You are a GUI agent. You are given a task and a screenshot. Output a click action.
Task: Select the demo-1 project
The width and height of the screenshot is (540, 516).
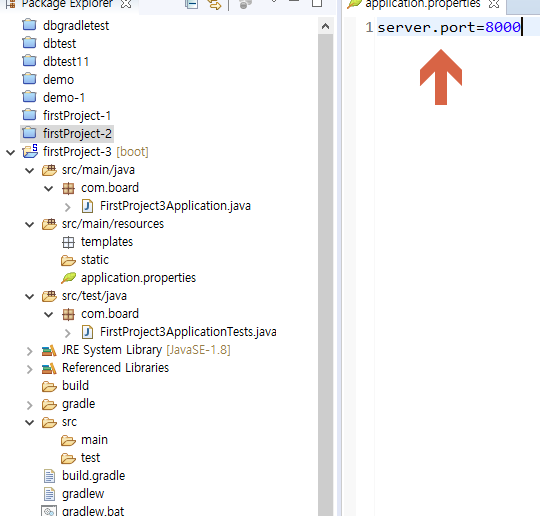coord(64,97)
